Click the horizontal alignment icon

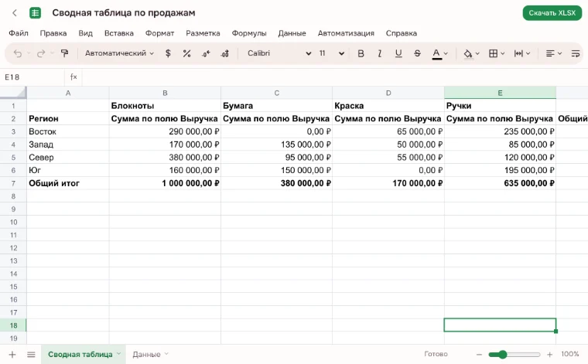(550, 53)
